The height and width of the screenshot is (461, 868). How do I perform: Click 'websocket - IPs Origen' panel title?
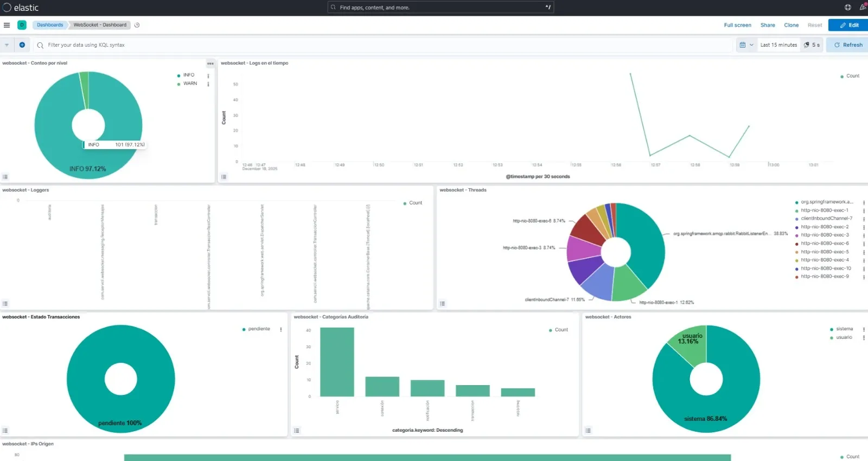[28, 444]
